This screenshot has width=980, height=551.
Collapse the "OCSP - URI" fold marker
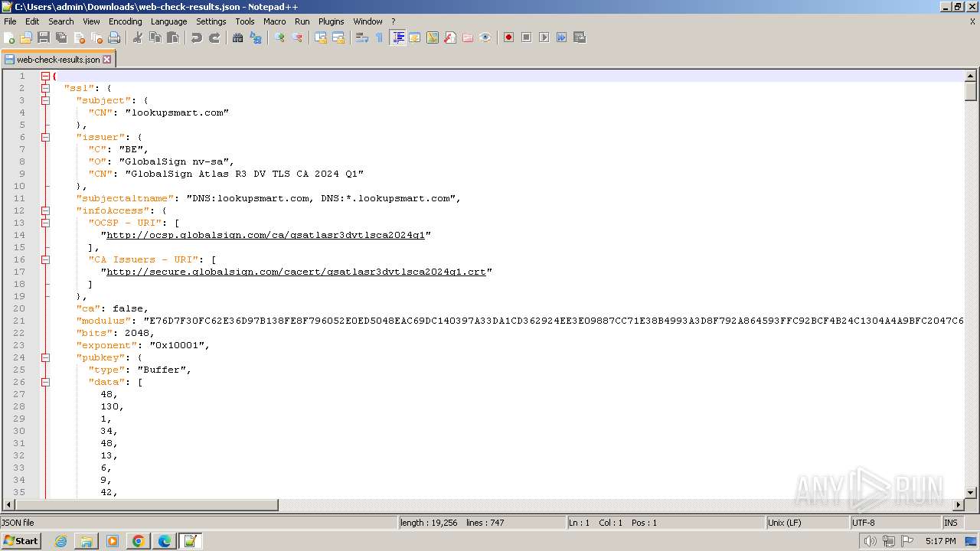pos(45,223)
